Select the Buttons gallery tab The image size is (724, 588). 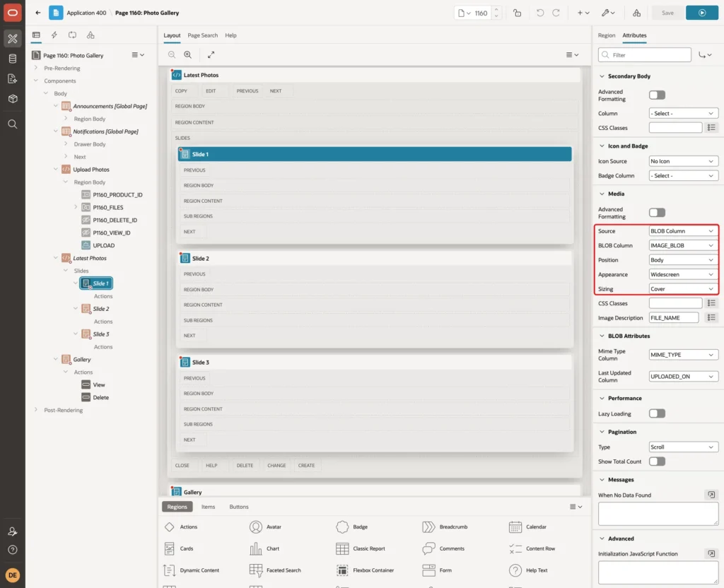[x=239, y=507]
